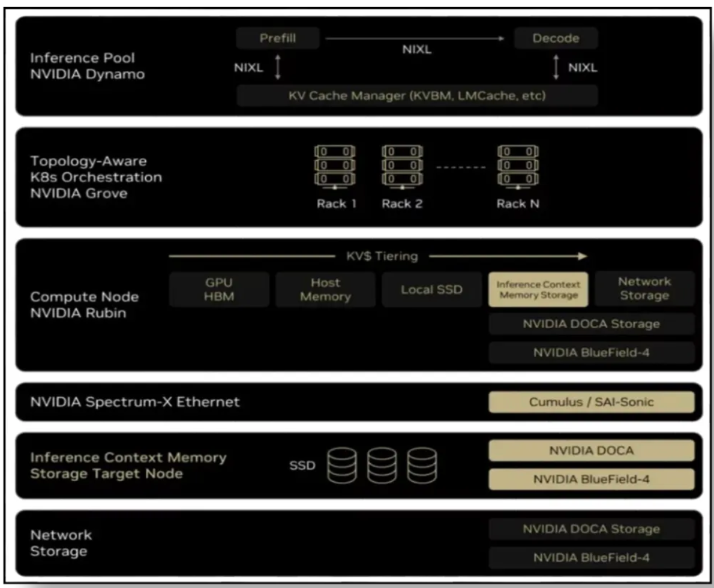714x588 pixels.
Task: Click the NIXL label between Prefill and Decode
Action: [416, 50]
